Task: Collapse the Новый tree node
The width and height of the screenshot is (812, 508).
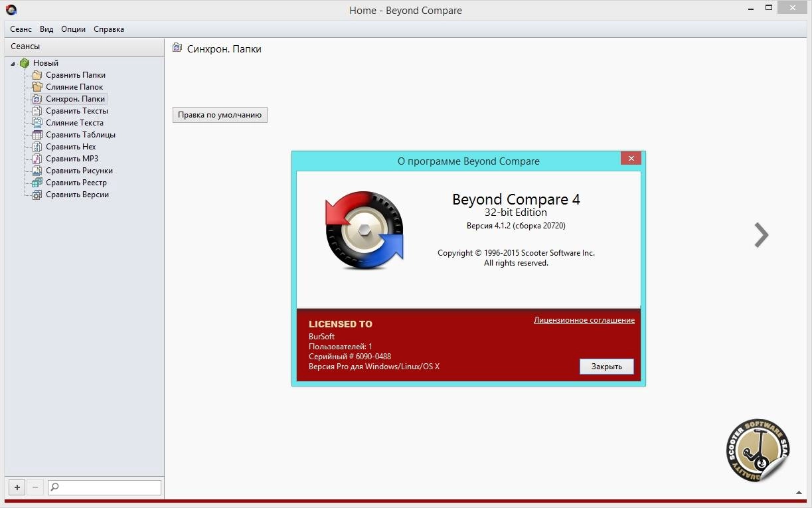Action: [x=13, y=64]
